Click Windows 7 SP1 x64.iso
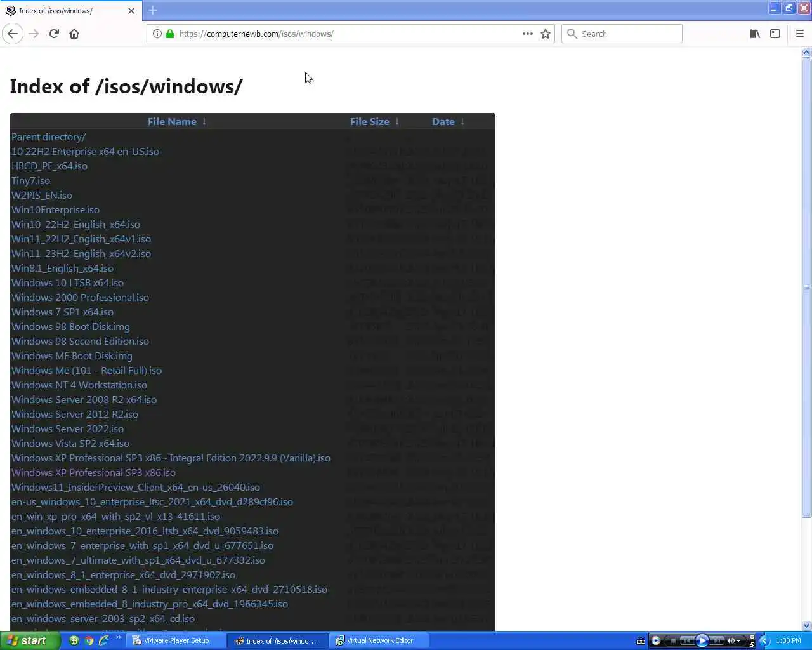This screenshot has height=650, width=812. click(62, 312)
